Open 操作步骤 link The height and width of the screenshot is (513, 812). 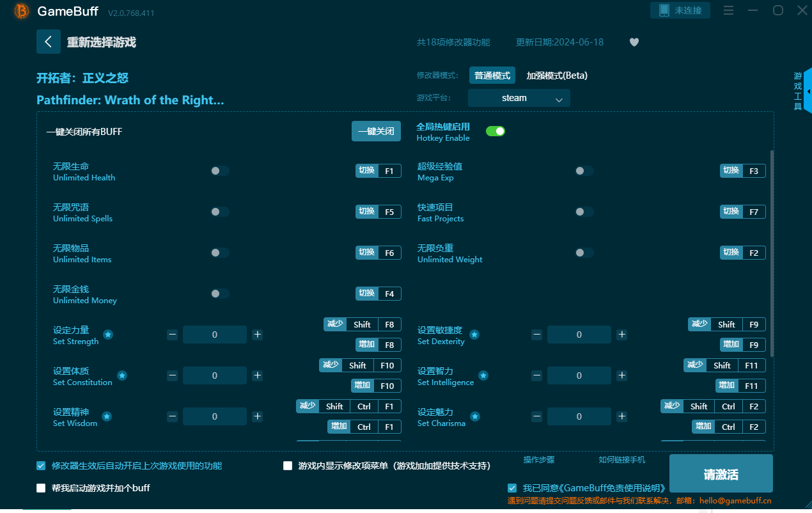click(539, 459)
